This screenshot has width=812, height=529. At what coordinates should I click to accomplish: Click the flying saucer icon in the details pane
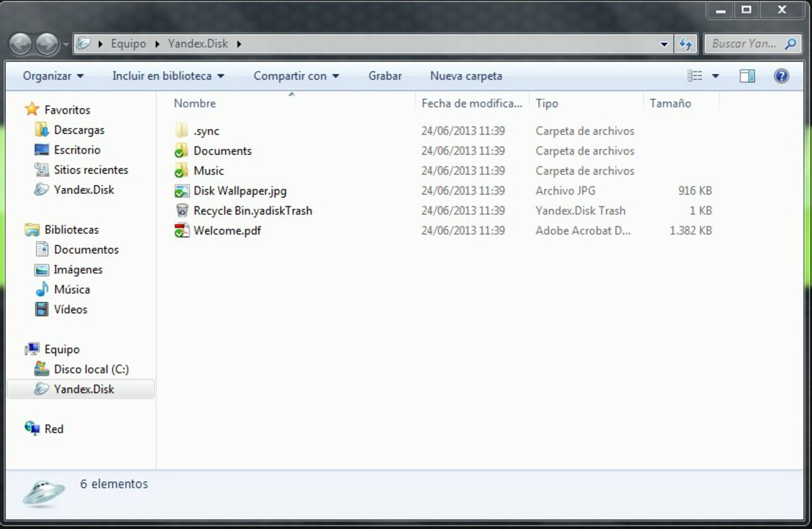point(44,493)
